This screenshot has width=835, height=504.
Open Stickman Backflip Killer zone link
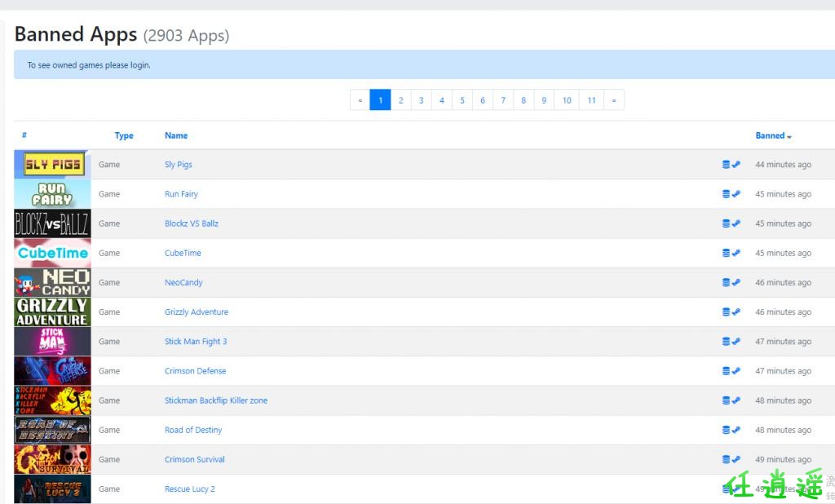pyautogui.click(x=216, y=400)
